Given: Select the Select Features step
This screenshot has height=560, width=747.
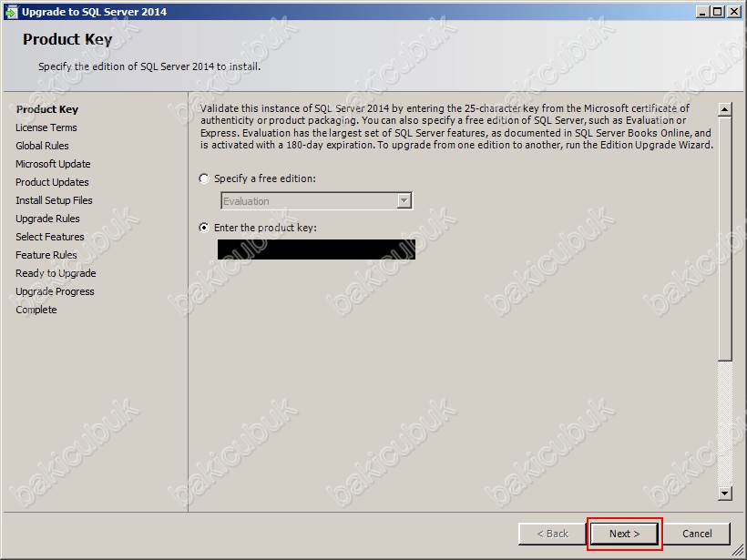Looking at the screenshot, I should pyautogui.click(x=50, y=237).
